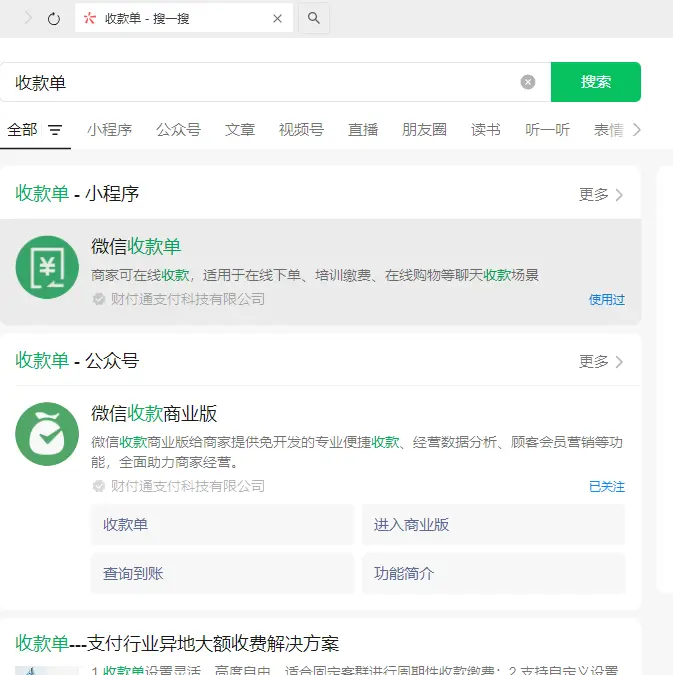The image size is (673, 675).
Task: Focus the 收款单 search input field
Action: (x=260, y=82)
